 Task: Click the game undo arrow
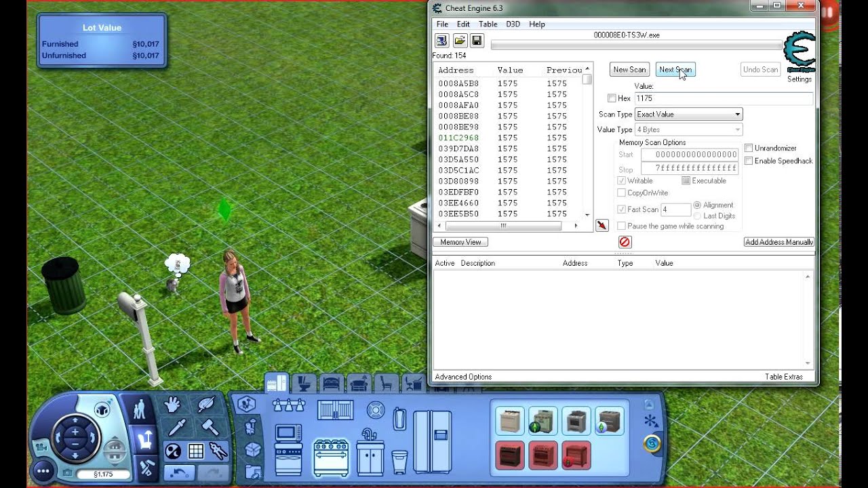[x=179, y=472]
